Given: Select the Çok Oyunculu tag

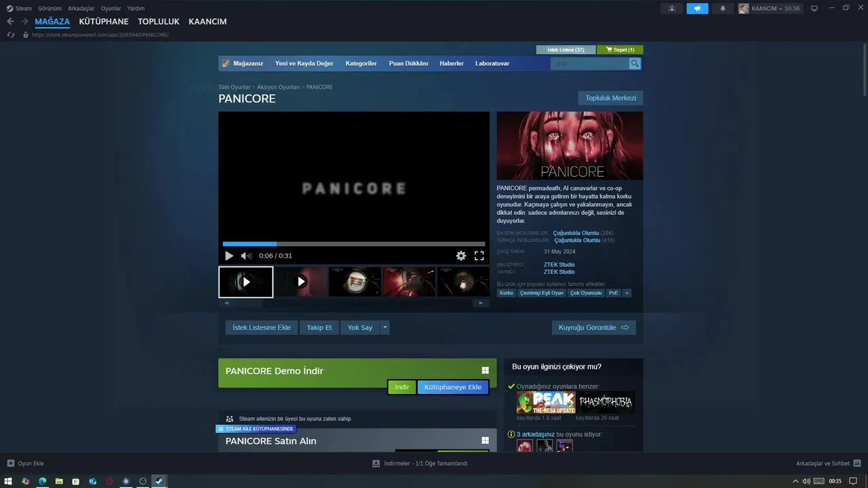Looking at the screenshot, I should click(x=586, y=293).
